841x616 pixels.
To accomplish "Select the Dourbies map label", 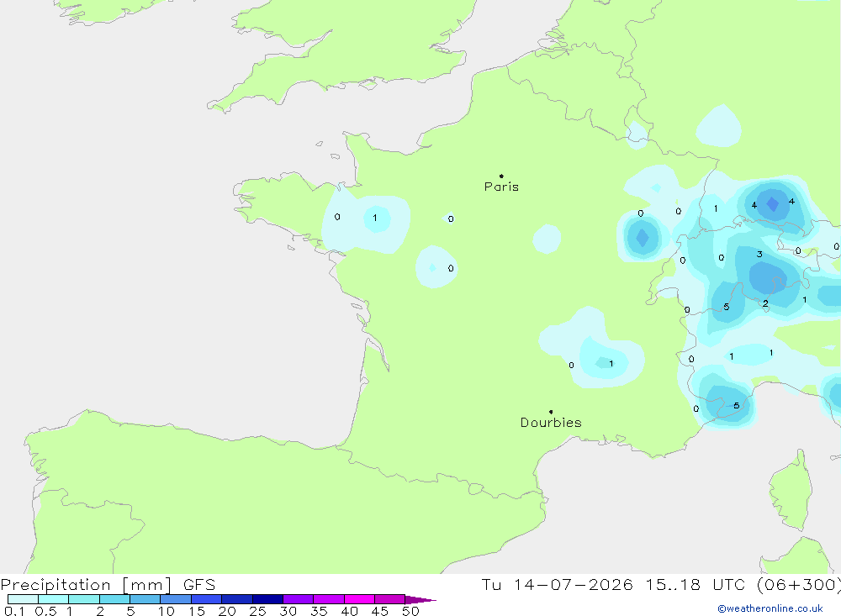I will [551, 423].
